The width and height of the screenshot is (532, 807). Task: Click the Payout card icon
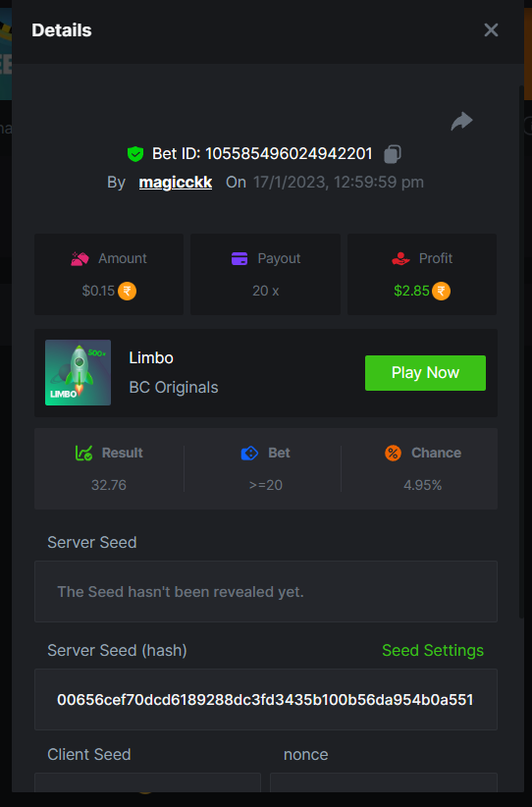239,258
